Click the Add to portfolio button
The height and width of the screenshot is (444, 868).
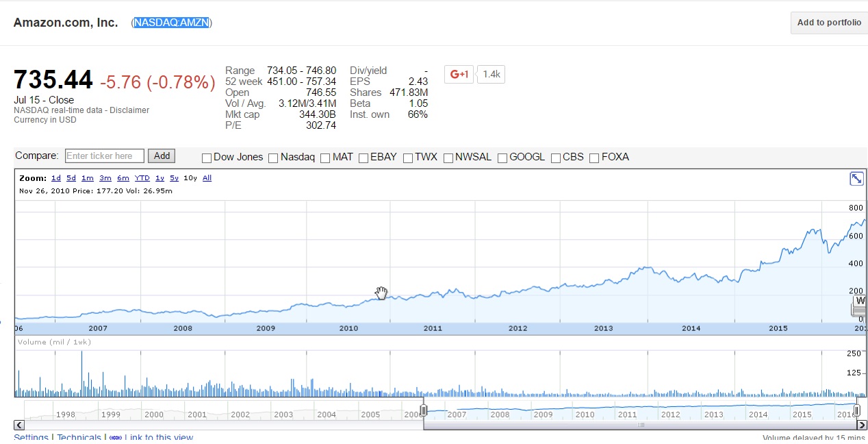click(x=829, y=23)
